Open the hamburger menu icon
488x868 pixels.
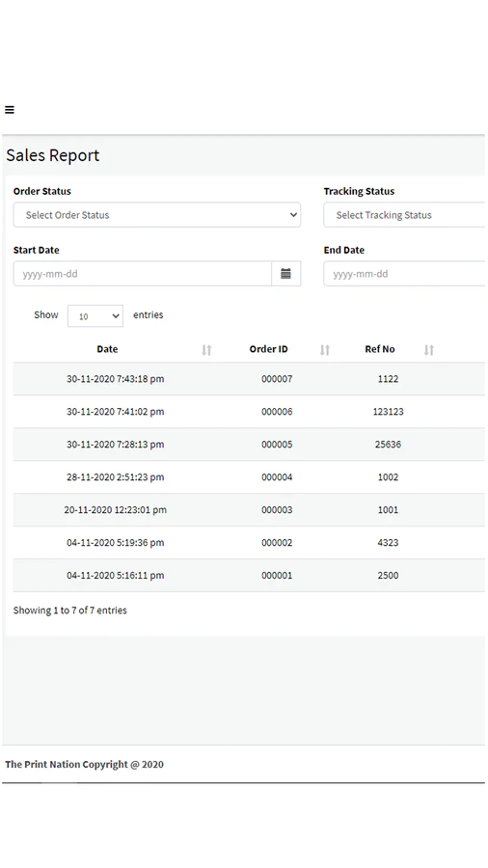[10, 110]
